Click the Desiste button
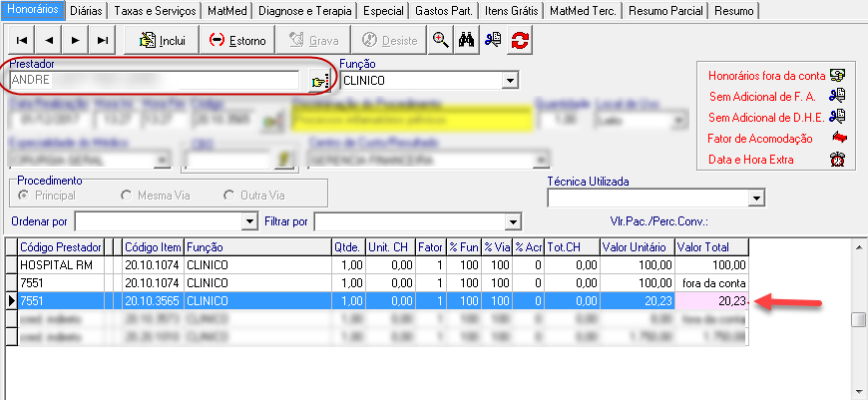The height and width of the screenshot is (400, 868). coord(389,40)
